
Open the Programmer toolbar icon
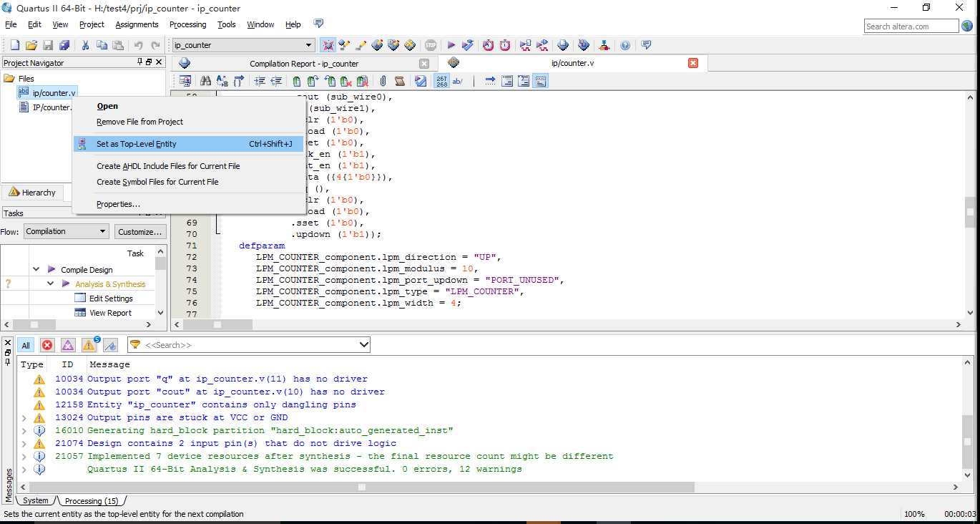point(584,45)
